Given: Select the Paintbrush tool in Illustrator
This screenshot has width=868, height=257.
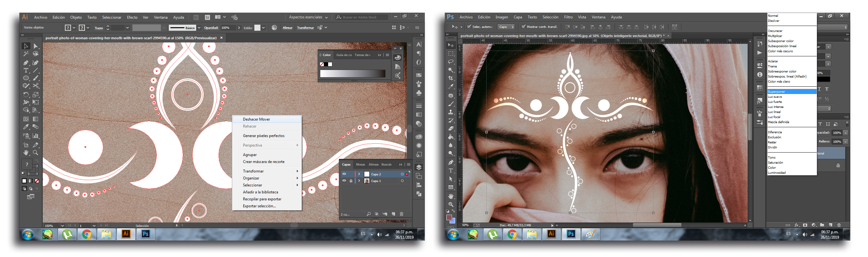Looking at the screenshot, I should pos(36,78).
